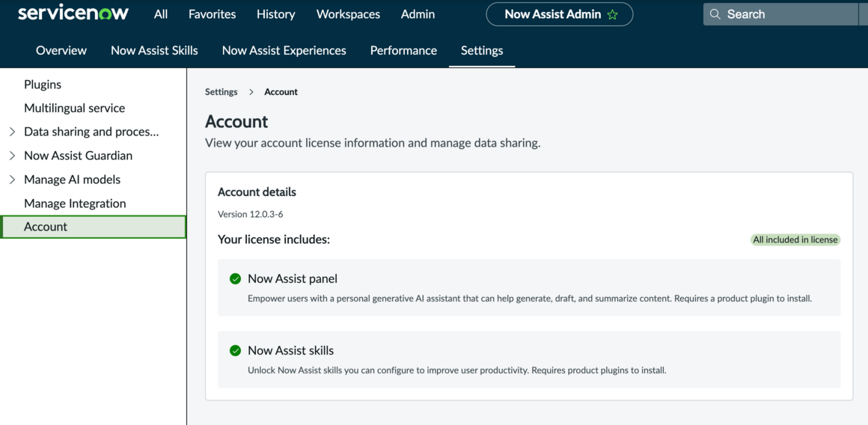Switch to the Overview tab
Screen dimensions: 868x425
[x=61, y=50]
